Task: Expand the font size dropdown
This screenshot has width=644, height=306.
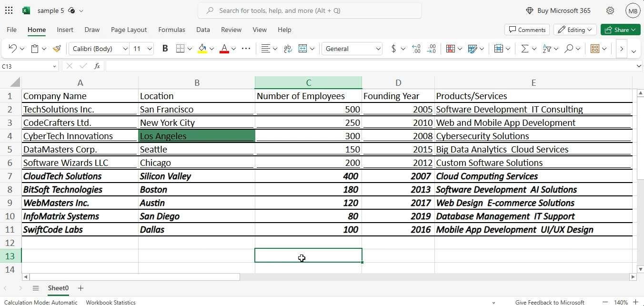Action: point(150,49)
